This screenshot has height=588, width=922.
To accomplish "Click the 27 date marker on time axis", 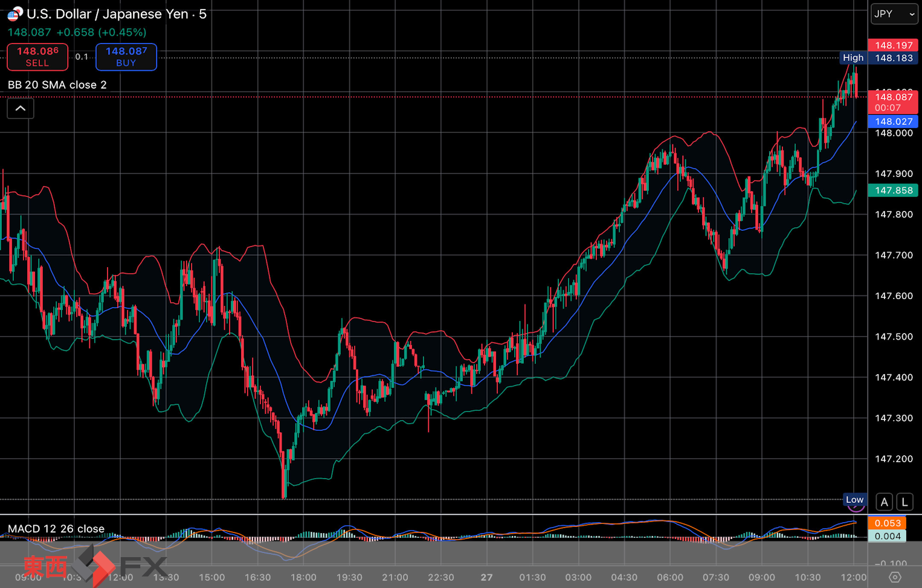I will (x=486, y=577).
